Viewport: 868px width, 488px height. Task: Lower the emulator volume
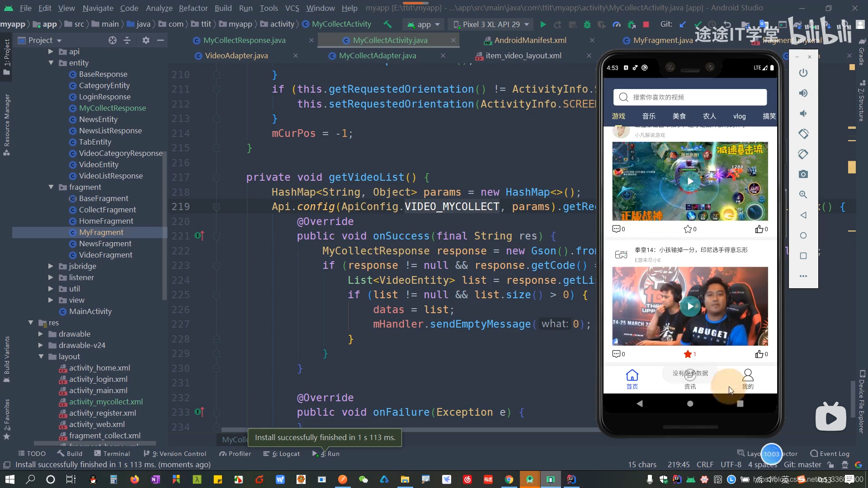point(803,113)
